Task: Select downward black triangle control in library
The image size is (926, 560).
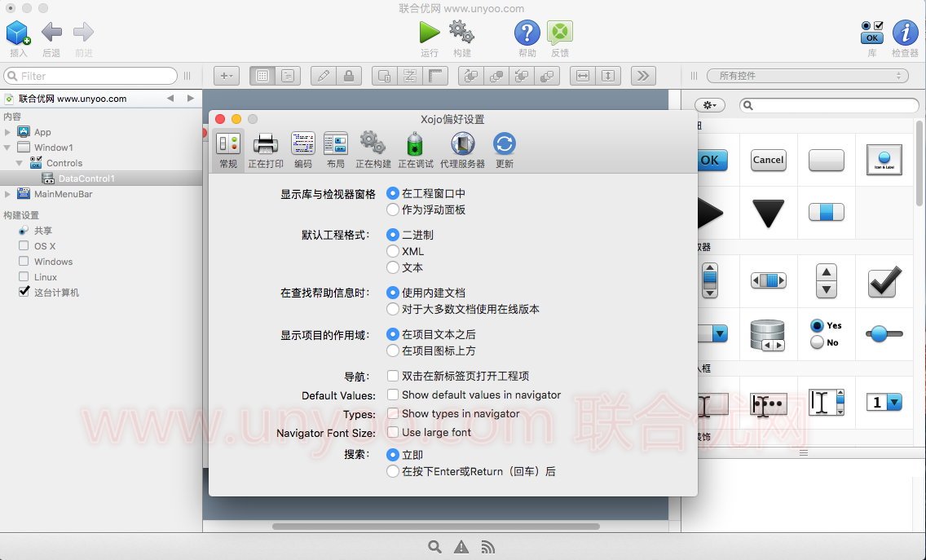Action: pos(769,214)
